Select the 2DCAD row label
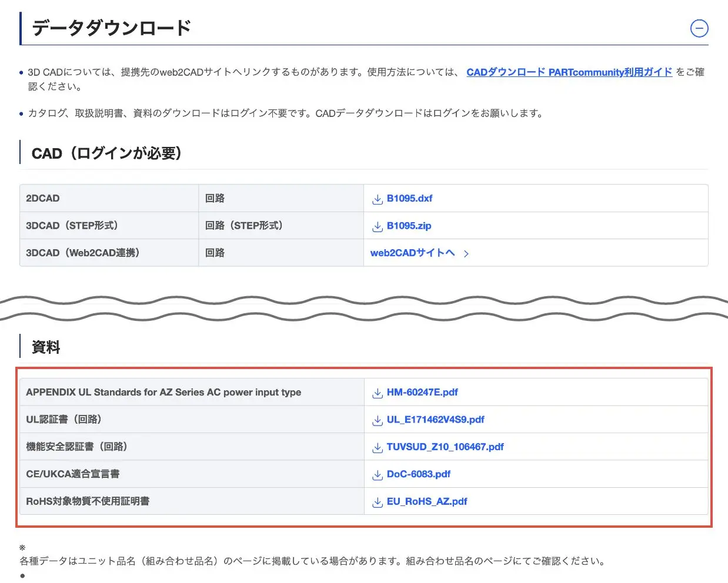 [x=43, y=199]
